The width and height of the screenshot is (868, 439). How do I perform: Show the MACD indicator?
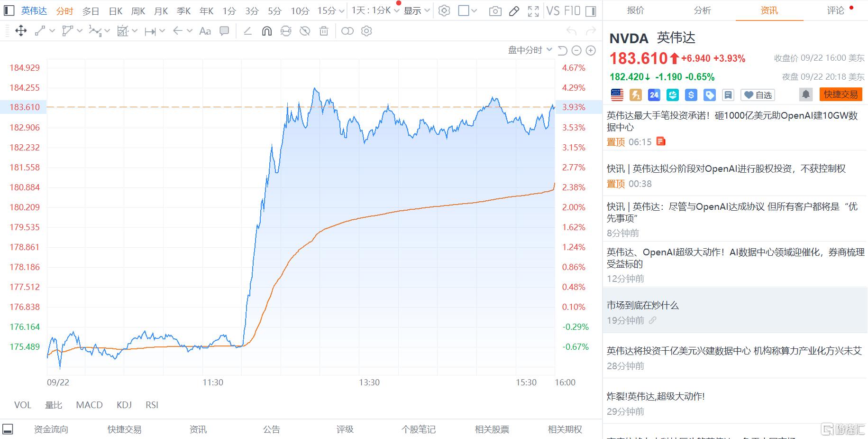pos(89,405)
